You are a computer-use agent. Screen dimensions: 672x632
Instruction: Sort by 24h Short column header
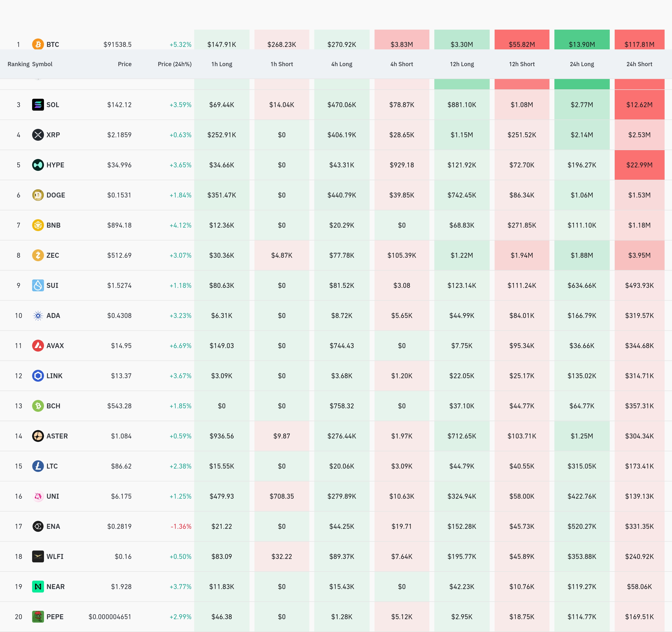coord(639,64)
